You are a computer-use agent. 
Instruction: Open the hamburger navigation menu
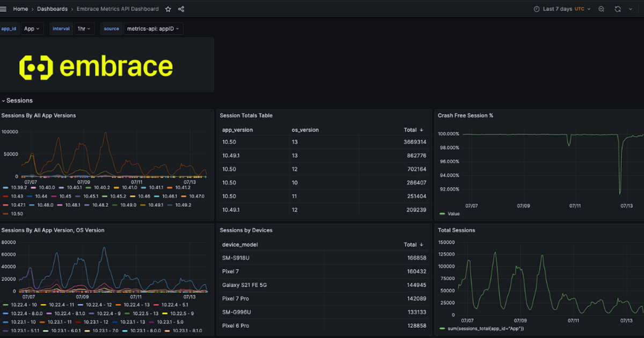pyautogui.click(x=4, y=9)
